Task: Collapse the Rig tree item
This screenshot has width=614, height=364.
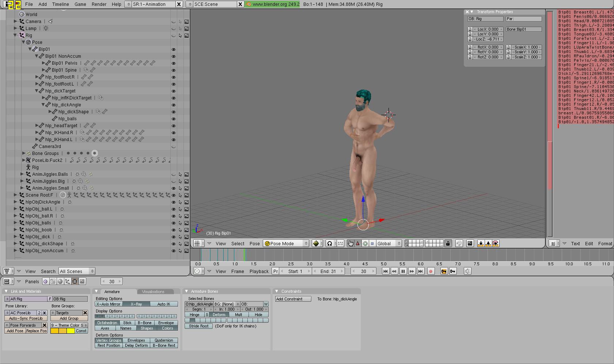Action: (x=15, y=35)
